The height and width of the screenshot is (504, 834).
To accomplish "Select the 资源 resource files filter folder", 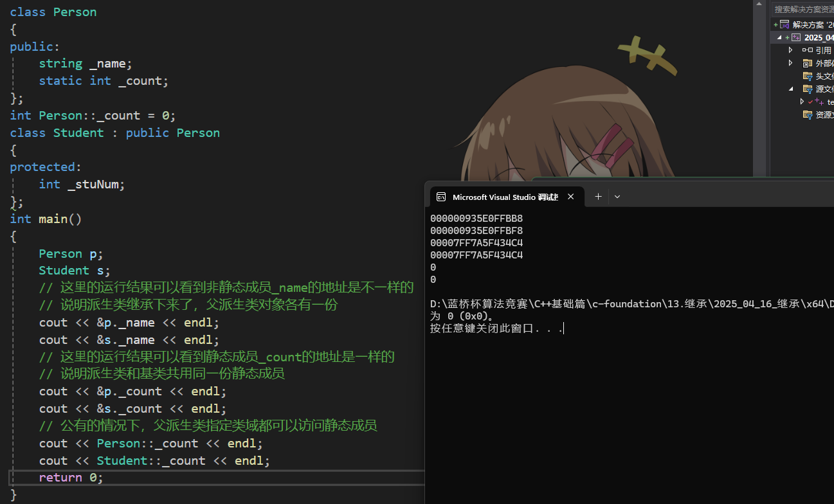I will (808, 114).
